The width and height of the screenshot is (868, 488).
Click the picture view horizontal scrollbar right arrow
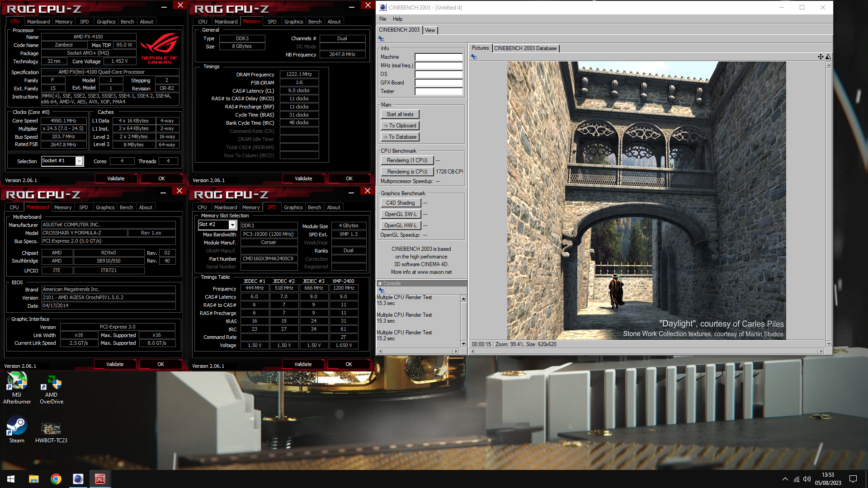click(x=821, y=351)
